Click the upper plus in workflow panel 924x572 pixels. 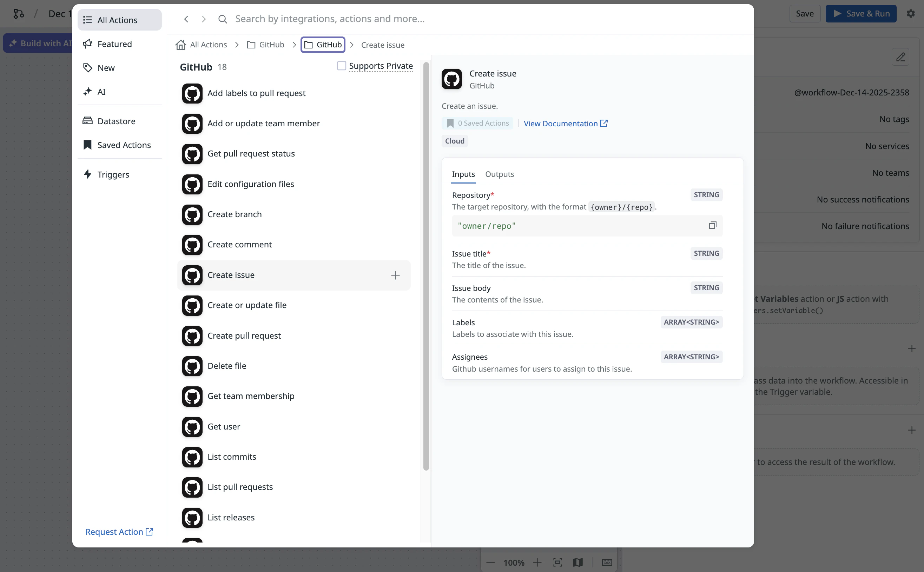coord(911,349)
